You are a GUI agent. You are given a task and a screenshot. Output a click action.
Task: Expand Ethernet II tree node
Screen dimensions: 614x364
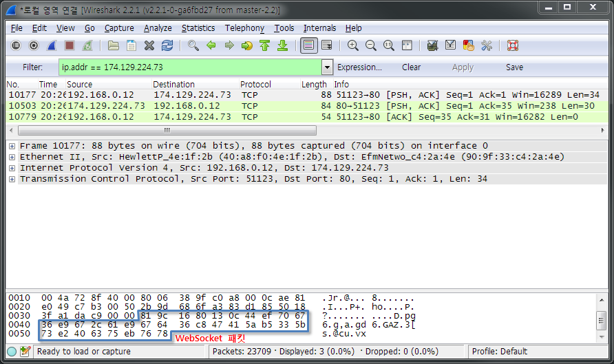coord(12,157)
